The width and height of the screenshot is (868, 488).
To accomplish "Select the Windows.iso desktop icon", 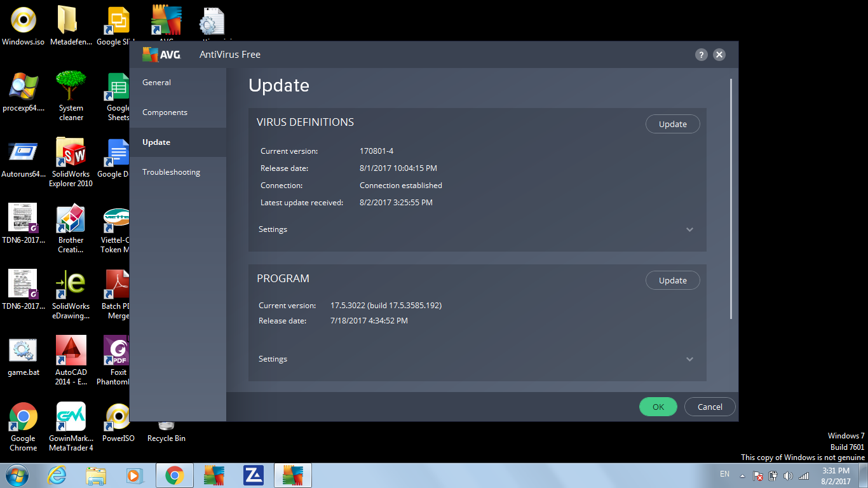I will pos(24,27).
